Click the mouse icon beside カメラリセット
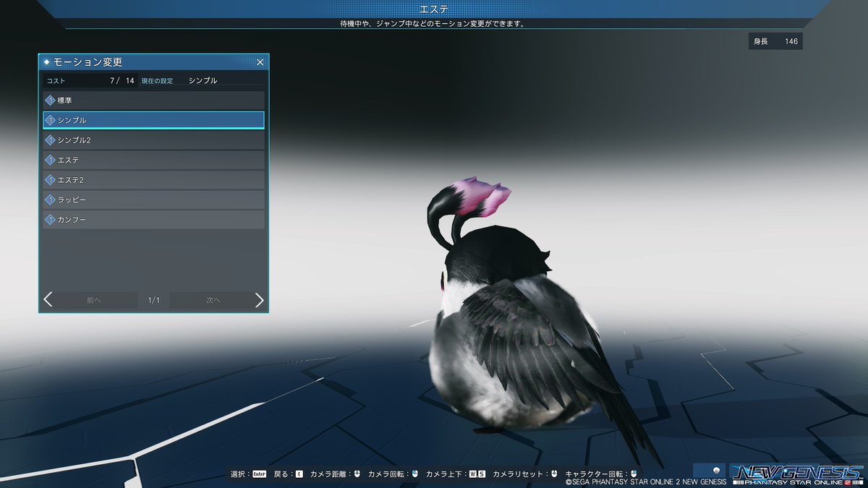 [553, 474]
